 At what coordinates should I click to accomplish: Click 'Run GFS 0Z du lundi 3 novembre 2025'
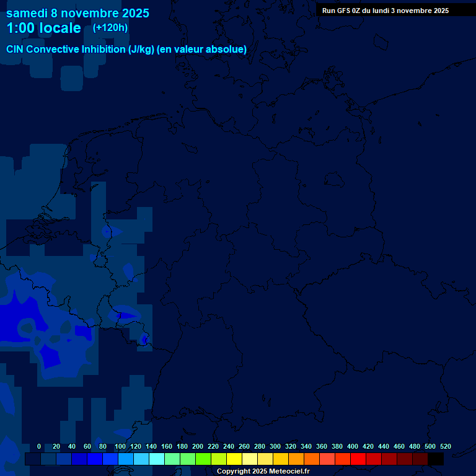386,11
